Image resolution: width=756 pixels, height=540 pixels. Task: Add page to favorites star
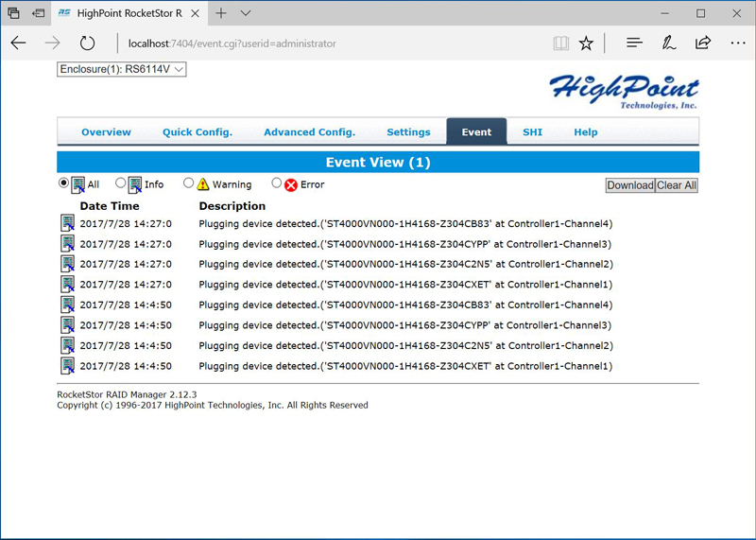(586, 44)
